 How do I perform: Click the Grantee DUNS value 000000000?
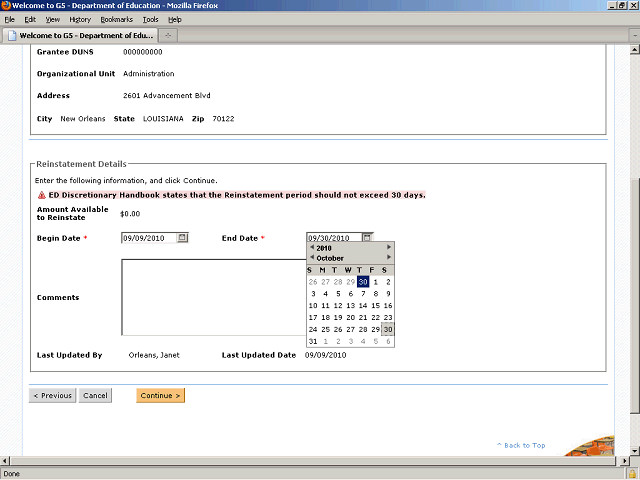tap(143, 52)
